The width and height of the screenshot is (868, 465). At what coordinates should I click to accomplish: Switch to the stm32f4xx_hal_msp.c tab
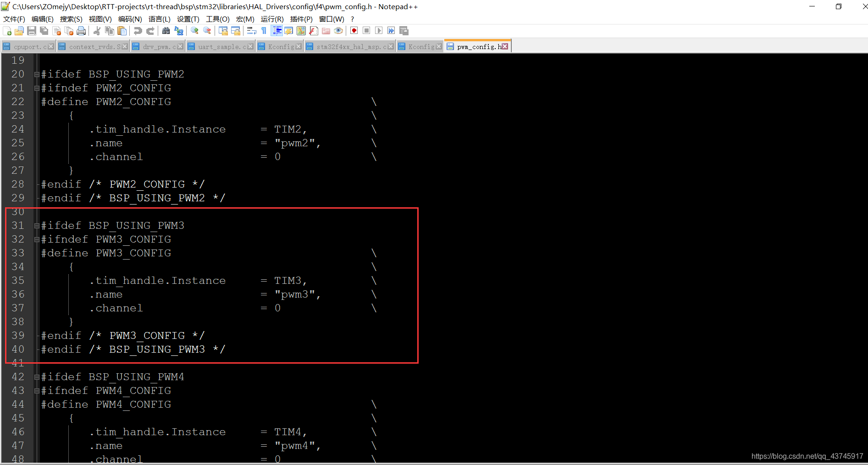coord(350,46)
